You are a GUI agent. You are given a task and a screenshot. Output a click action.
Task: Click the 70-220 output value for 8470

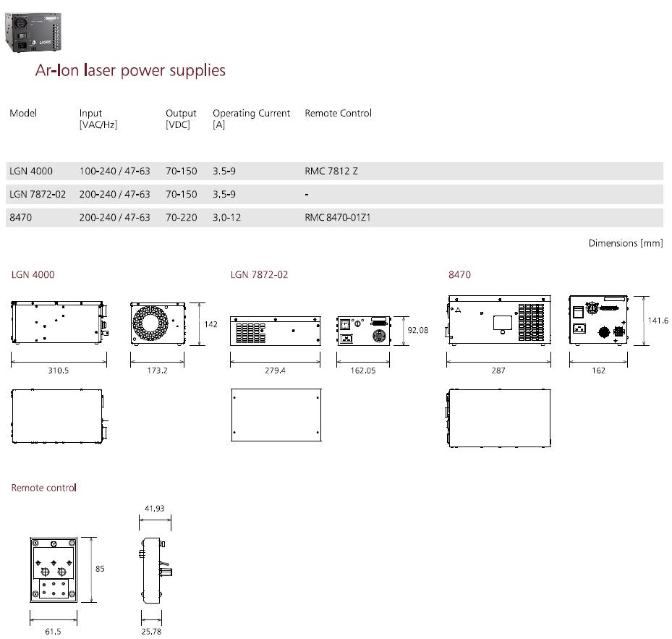181,217
